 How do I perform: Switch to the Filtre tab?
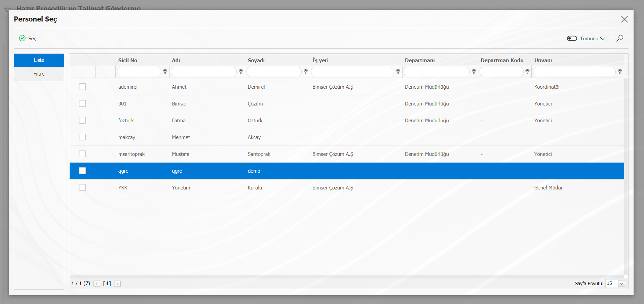tap(39, 74)
